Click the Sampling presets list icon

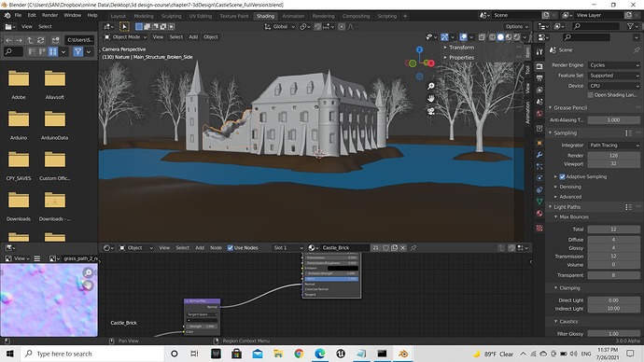coord(629,133)
